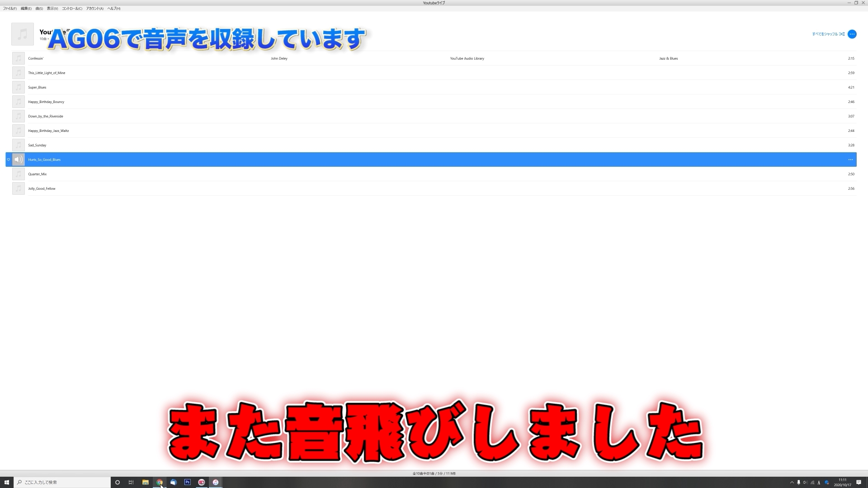Open the ファイル(F) menu

(9, 9)
